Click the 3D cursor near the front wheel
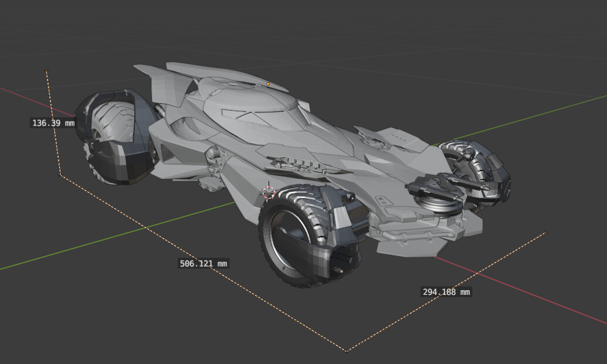Viewport: 607px width, 364px height. [269, 190]
